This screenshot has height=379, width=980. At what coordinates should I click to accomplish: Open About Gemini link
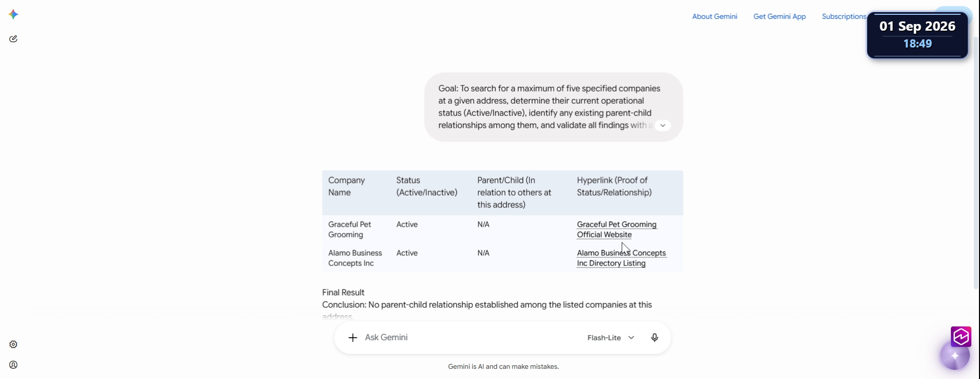[x=715, y=16]
